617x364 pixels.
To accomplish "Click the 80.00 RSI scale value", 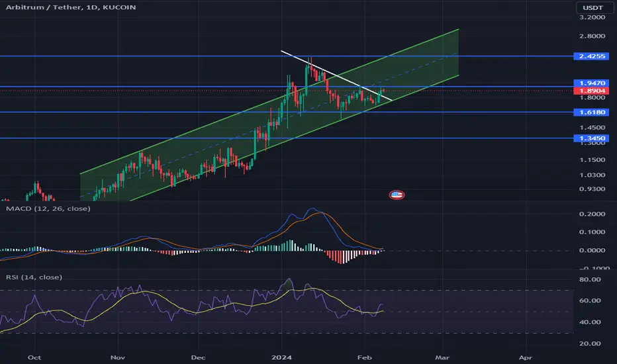I will pyautogui.click(x=590, y=279).
